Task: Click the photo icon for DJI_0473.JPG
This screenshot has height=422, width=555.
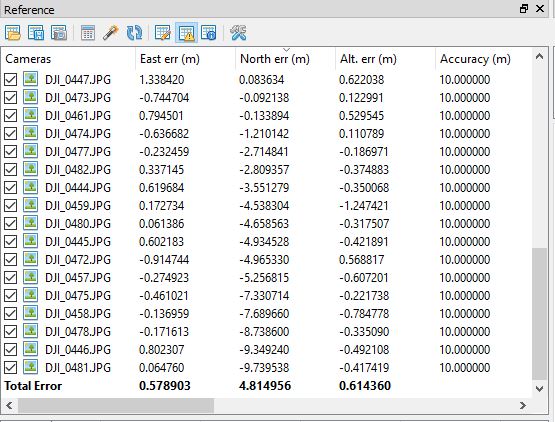Action: pyautogui.click(x=31, y=97)
